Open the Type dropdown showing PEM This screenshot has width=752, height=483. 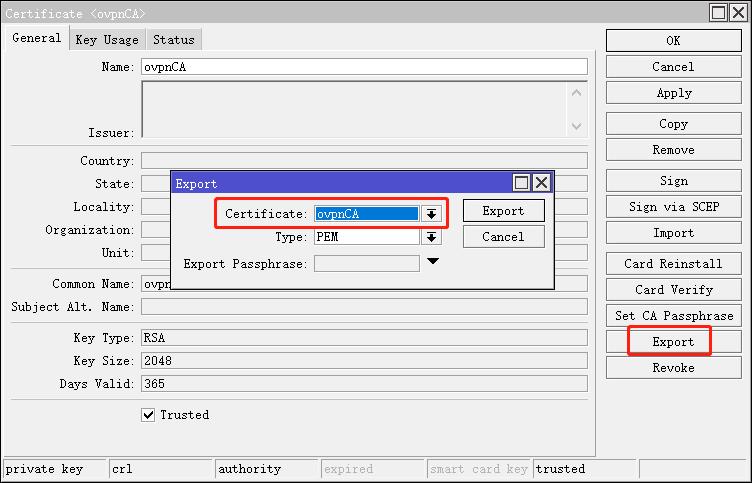click(431, 238)
